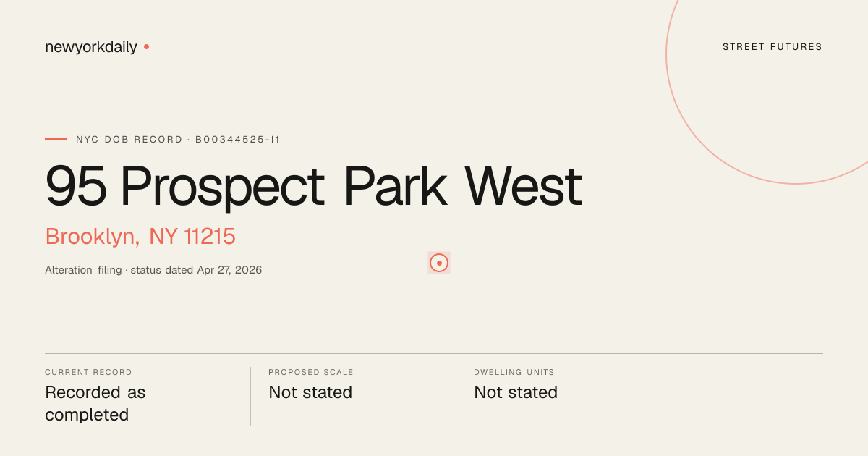This screenshot has width=868, height=456.
Task: Select the Recorded as completed value
Action: pyautogui.click(x=95, y=404)
